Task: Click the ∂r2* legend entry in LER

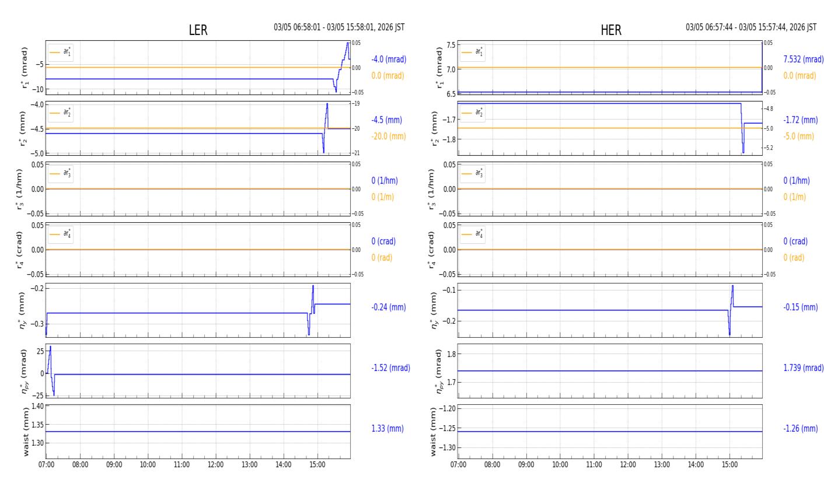Action: pyautogui.click(x=61, y=113)
